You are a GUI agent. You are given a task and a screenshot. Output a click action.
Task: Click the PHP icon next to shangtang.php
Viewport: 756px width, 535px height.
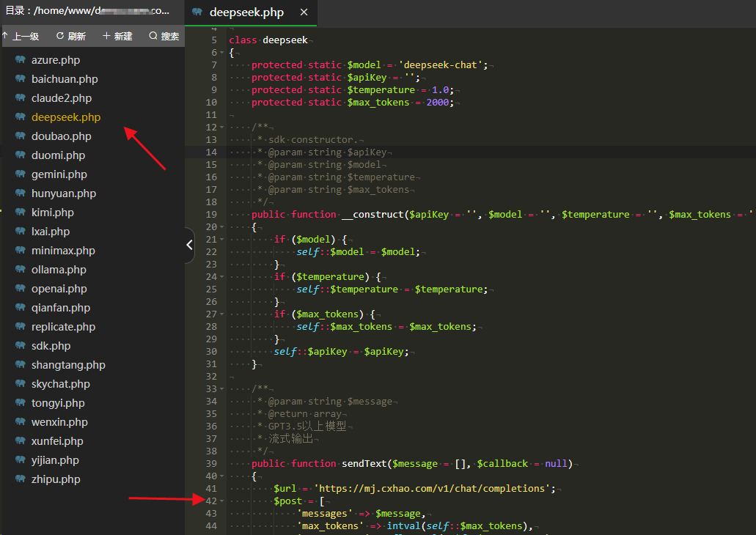tap(21, 364)
